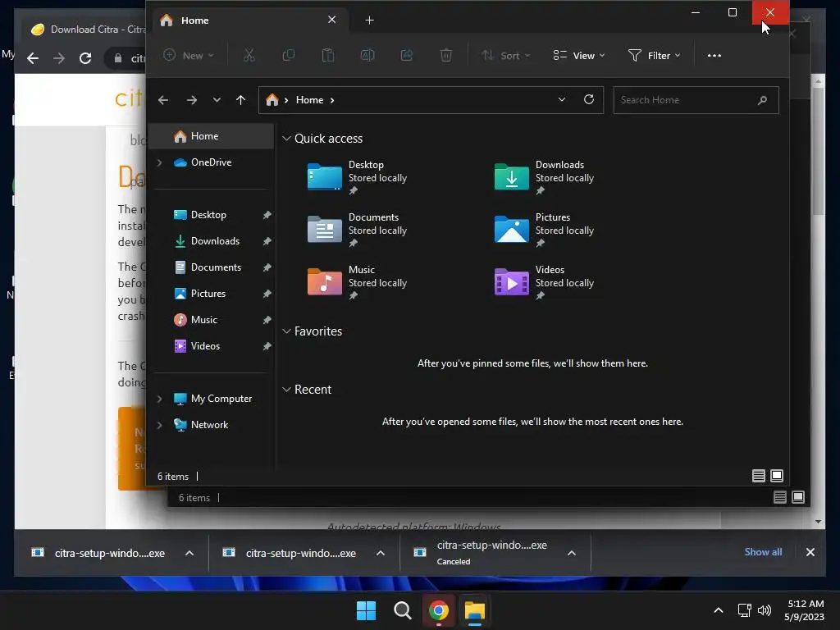Click the volume speaker tray icon
This screenshot has height=630, width=840.
[x=765, y=610]
